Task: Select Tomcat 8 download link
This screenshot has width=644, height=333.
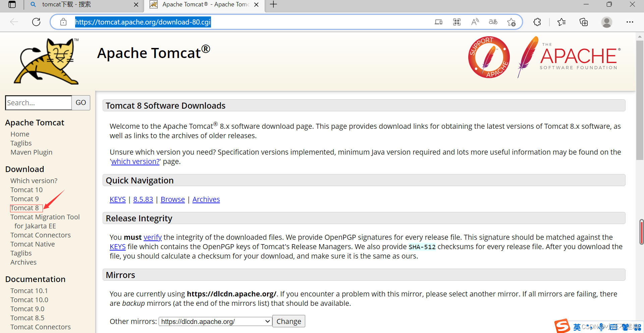Action: point(24,208)
